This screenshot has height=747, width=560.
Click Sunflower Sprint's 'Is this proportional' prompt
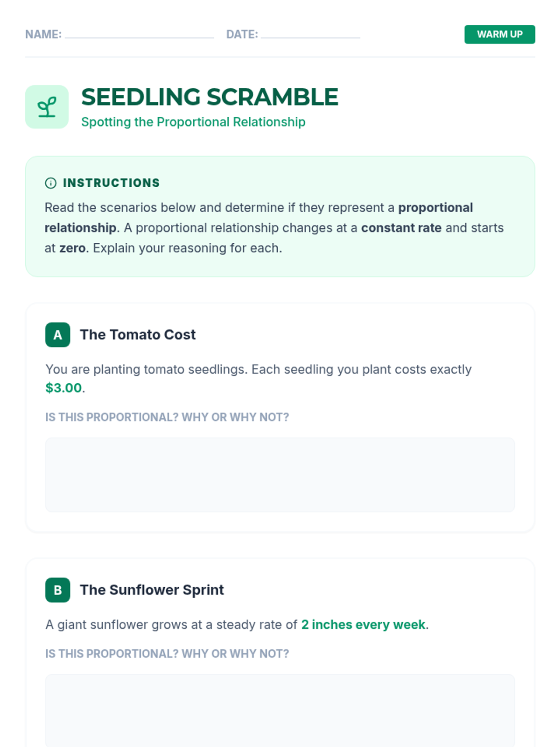[167, 654]
